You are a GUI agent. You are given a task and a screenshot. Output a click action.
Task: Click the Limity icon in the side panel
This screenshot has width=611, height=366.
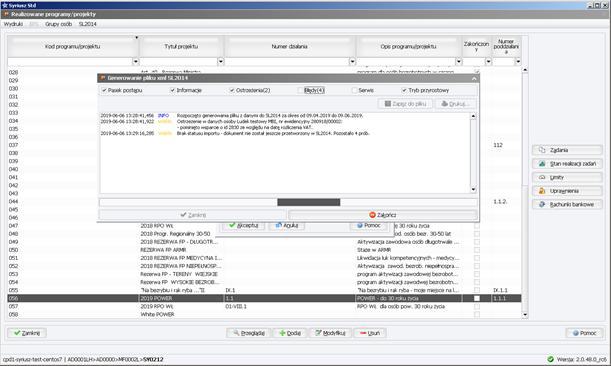click(542, 177)
